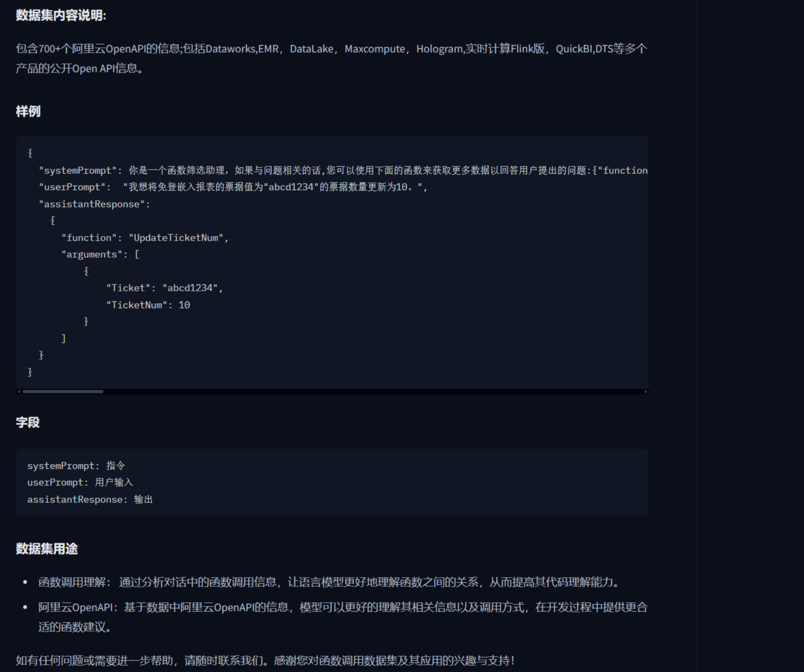Click the userPrompt: 用户输入 field line

click(80, 482)
